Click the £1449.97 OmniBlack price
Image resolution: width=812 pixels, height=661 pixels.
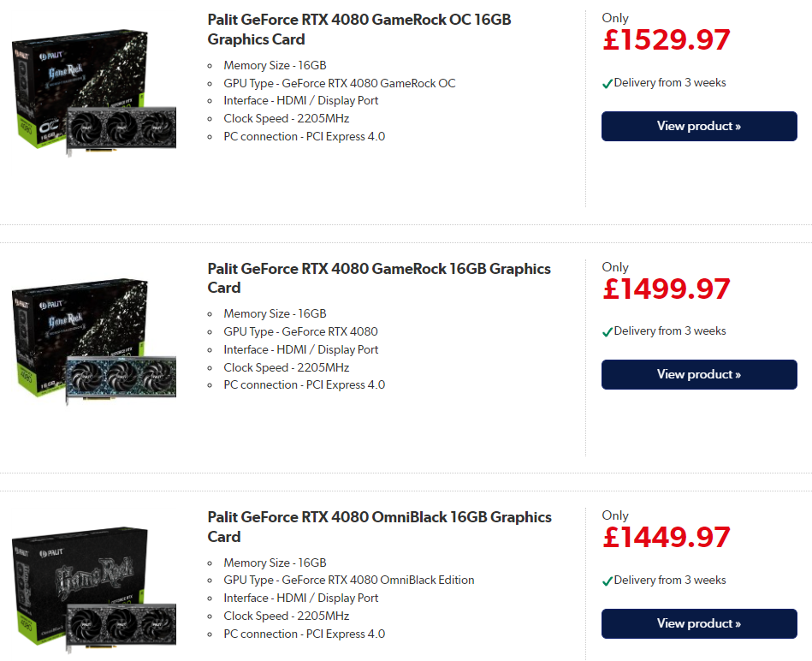point(666,537)
